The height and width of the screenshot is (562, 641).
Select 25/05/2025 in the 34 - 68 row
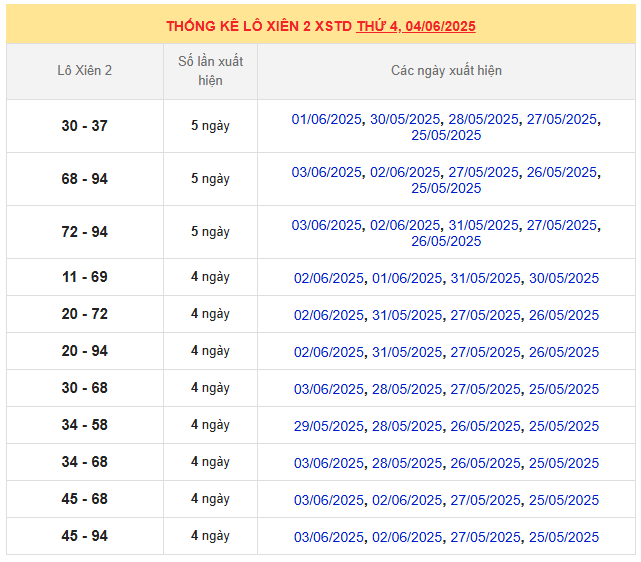[x=564, y=463]
